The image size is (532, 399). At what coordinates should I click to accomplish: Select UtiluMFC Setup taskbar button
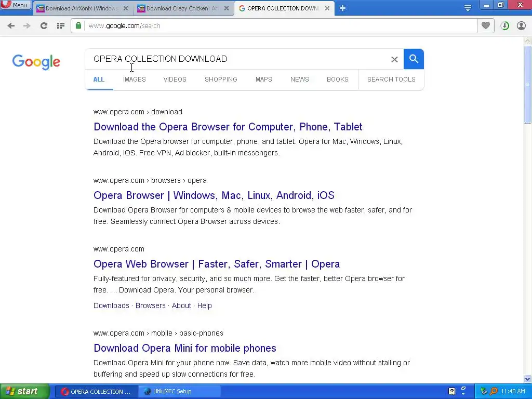(x=180, y=392)
